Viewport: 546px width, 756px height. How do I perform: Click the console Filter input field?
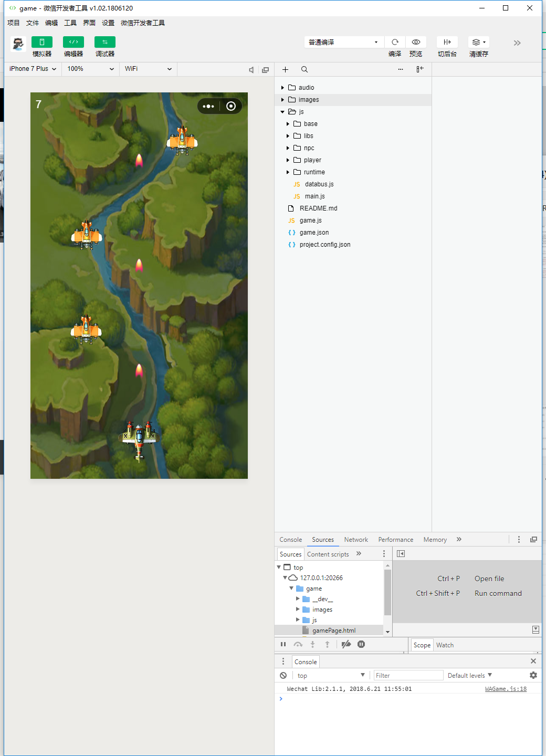408,676
